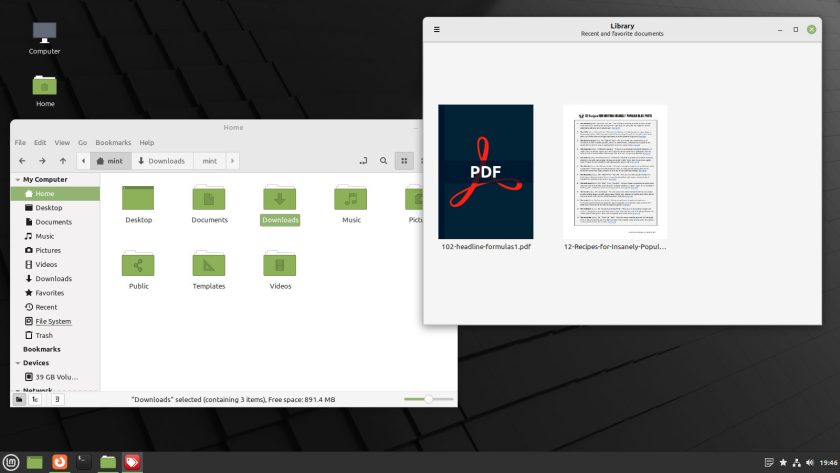
Task: Open the File menu in the file manager
Action: [x=20, y=142]
